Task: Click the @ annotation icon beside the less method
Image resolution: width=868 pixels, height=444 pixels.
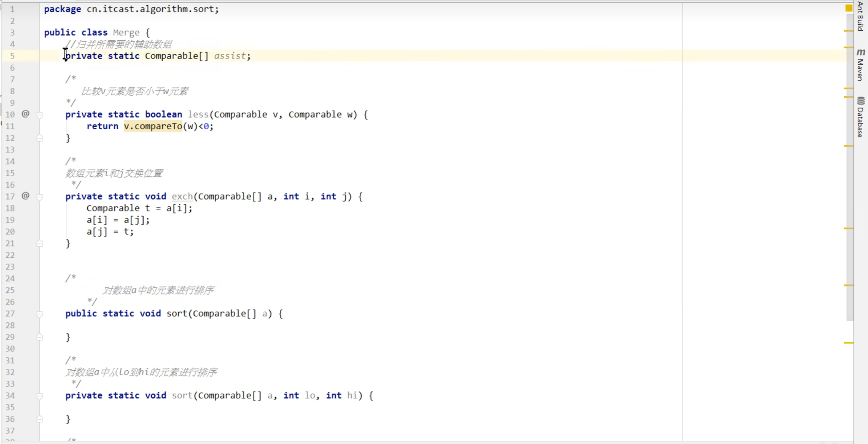Action: [26, 114]
